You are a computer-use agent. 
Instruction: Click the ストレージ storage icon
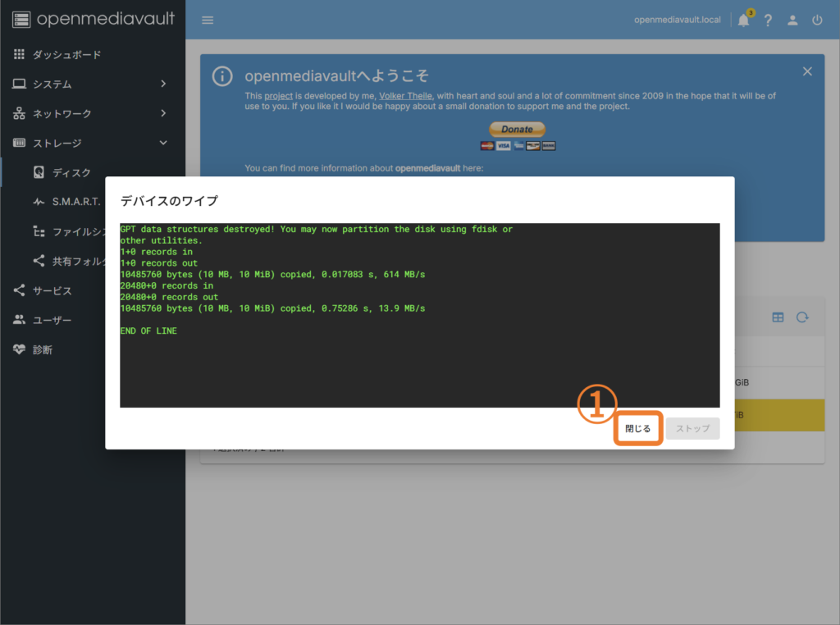tap(20, 143)
